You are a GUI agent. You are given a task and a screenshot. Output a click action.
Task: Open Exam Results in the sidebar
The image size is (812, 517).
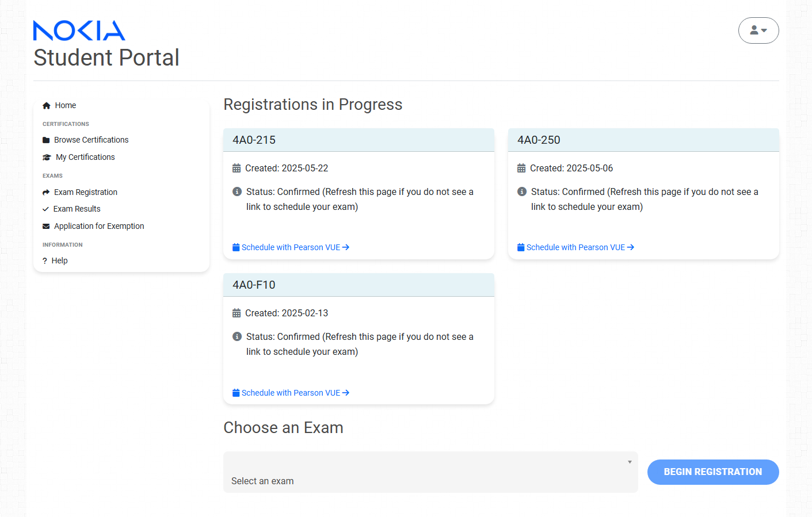[x=77, y=209]
